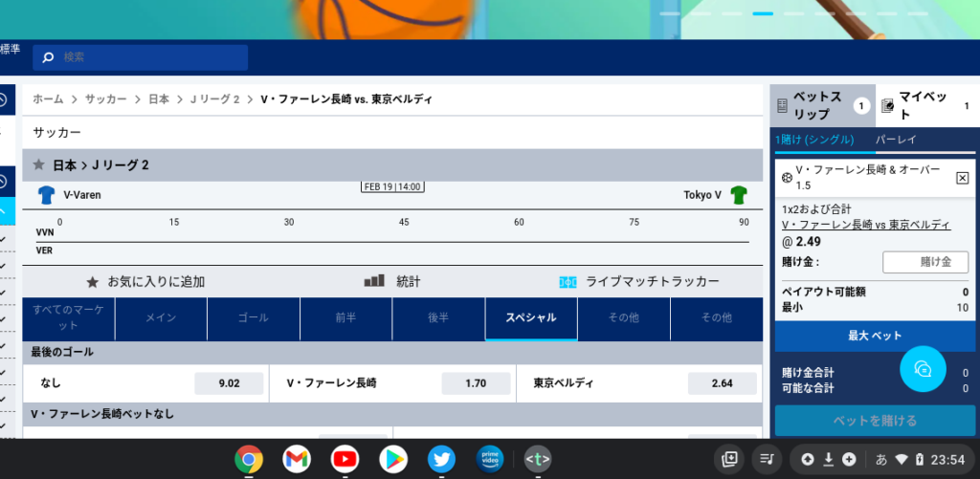Open Prime Video from the shelf
This screenshot has height=479, width=980.
[489, 460]
